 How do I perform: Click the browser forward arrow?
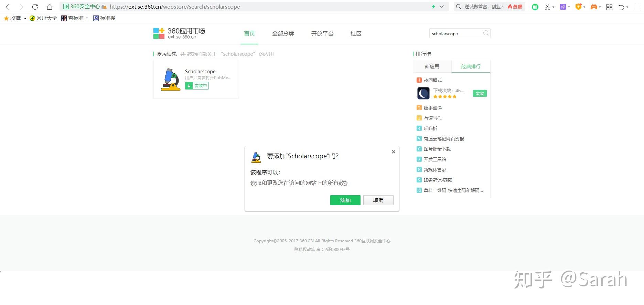click(21, 7)
